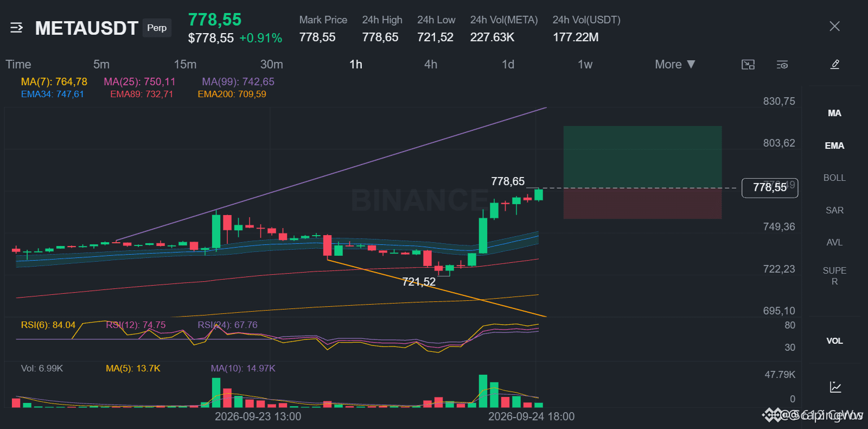Click the green take-profit zone on chart
Screen dimensions: 868x429
click(x=642, y=157)
